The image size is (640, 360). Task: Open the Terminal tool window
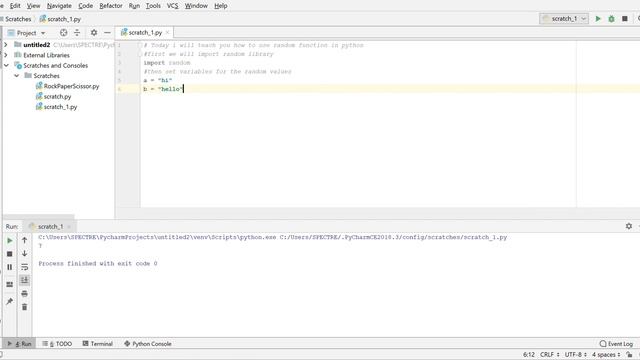[x=98, y=344]
